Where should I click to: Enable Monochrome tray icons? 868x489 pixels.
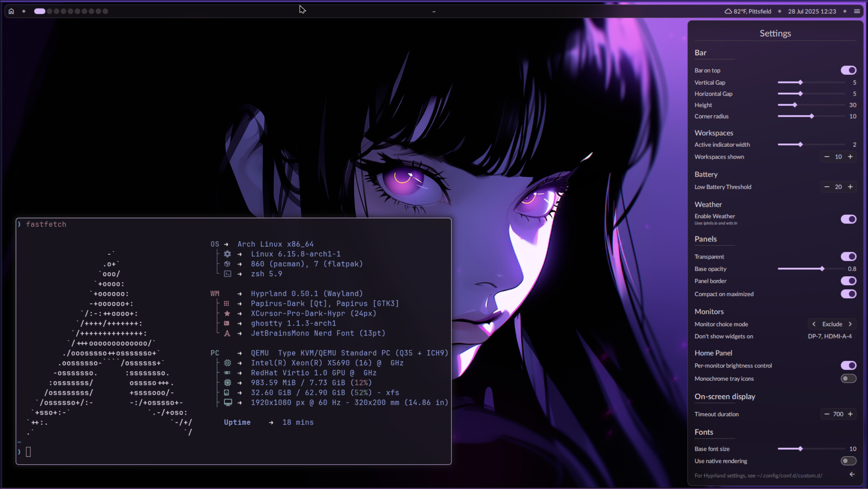848,379
